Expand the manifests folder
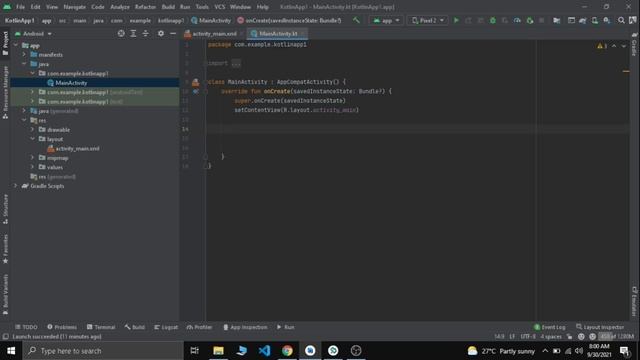 tap(24, 54)
